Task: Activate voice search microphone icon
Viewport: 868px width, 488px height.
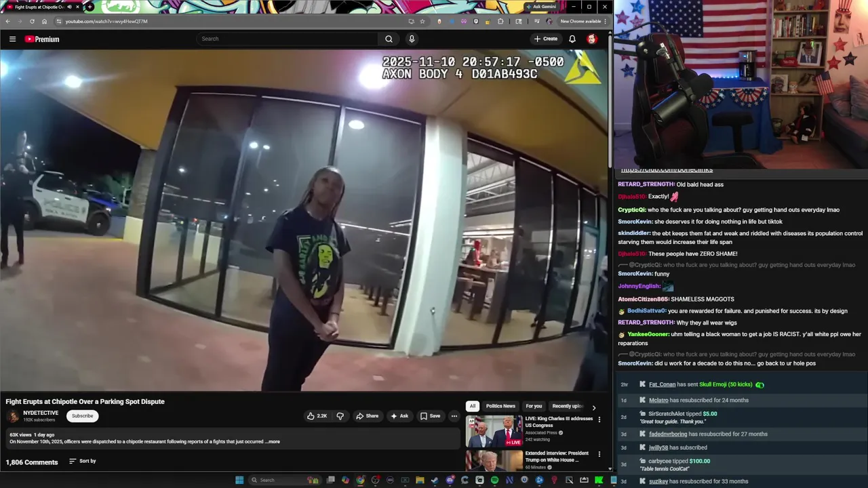Action: click(x=412, y=39)
